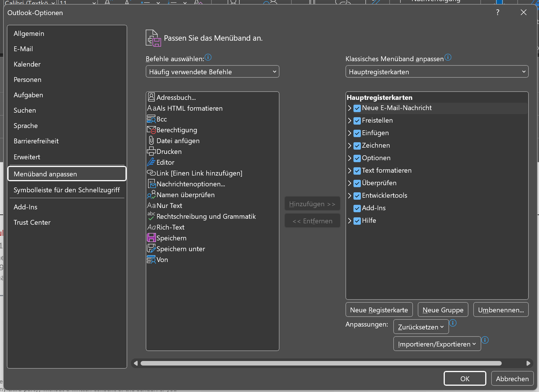Select the Speichern floppy disk icon
Screen dimensions: 539x392
coord(151,238)
